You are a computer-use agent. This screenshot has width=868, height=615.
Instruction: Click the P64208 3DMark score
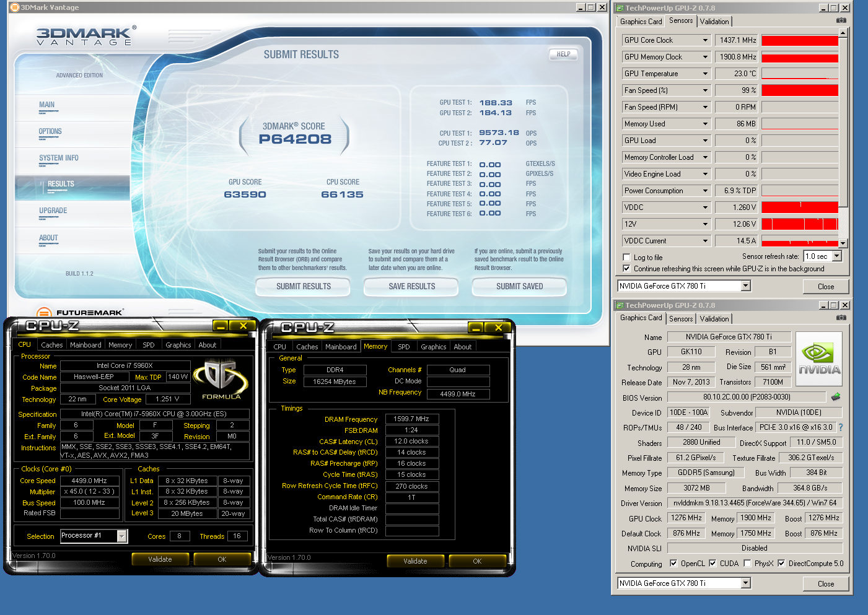point(295,139)
